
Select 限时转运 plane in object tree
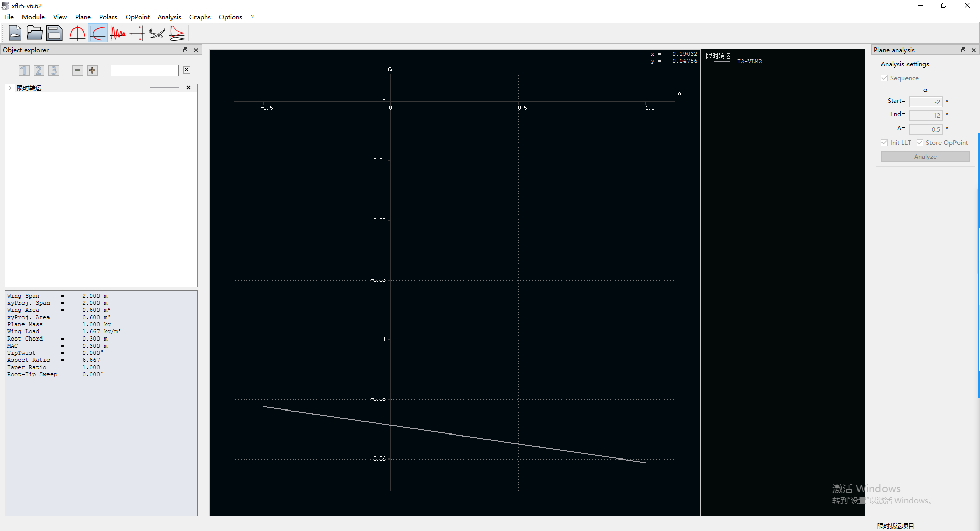[x=29, y=88]
